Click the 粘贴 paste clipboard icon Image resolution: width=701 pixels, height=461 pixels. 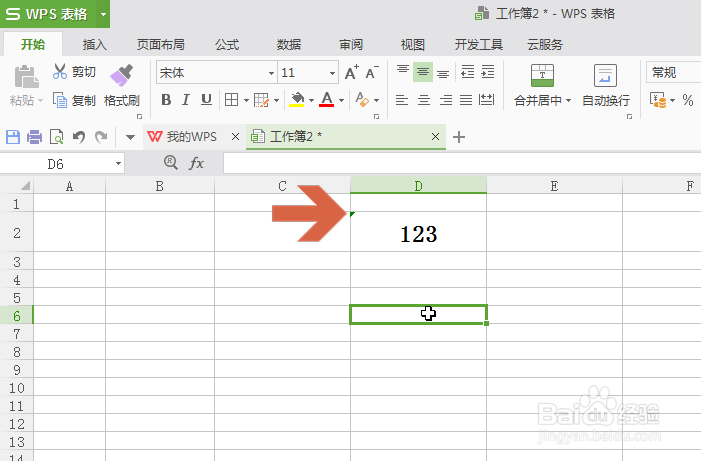[26, 76]
